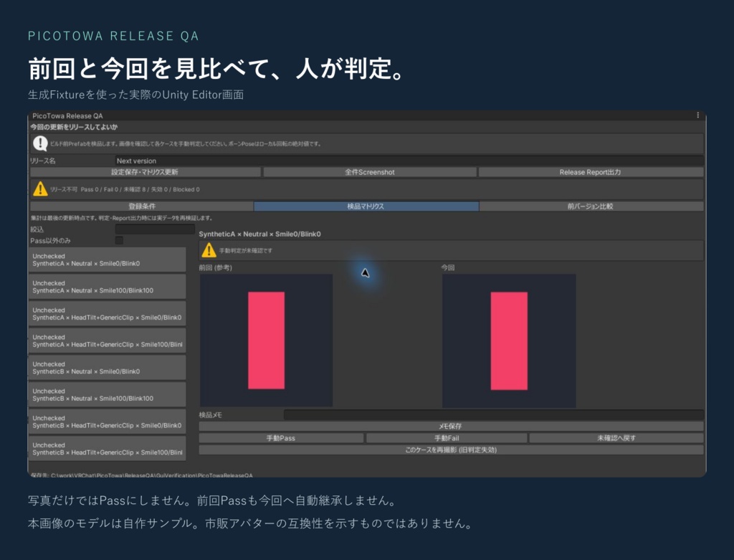Switch to the 登録条件 tab
This screenshot has height=560, width=734.
pos(142,206)
